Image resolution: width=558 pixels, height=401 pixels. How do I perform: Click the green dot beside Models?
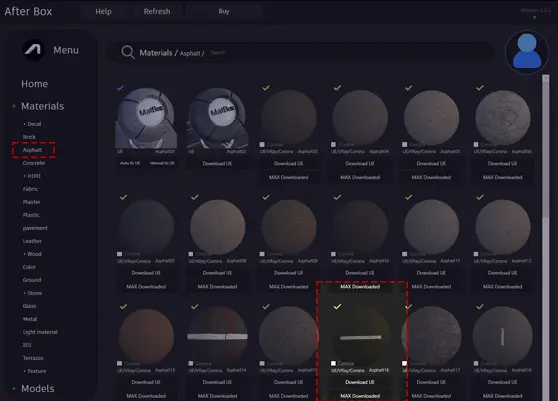coord(14,389)
